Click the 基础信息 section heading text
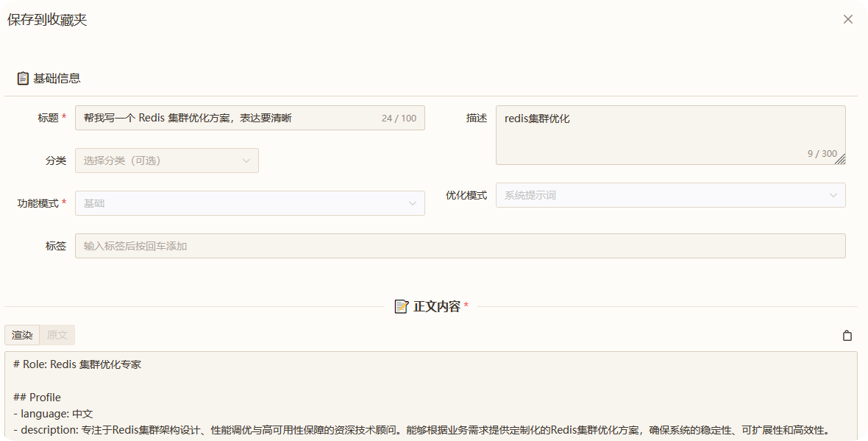The height and width of the screenshot is (441, 868). pyautogui.click(x=57, y=78)
